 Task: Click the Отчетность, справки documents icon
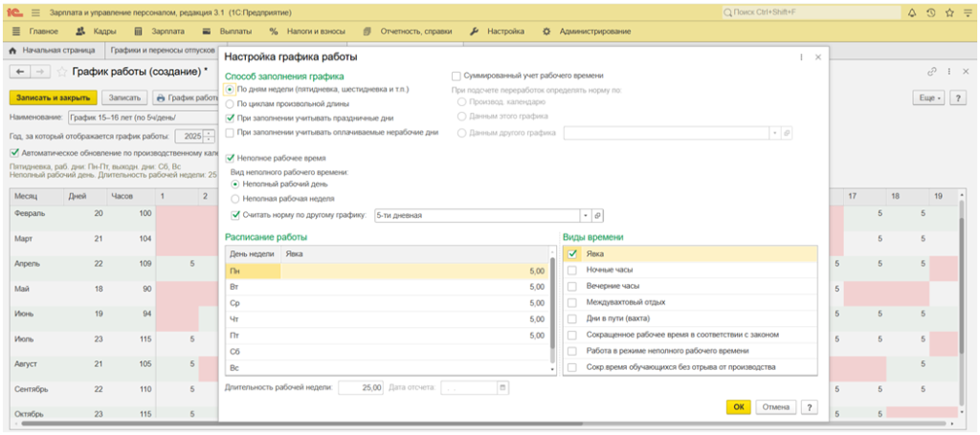click(x=367, y=32)
